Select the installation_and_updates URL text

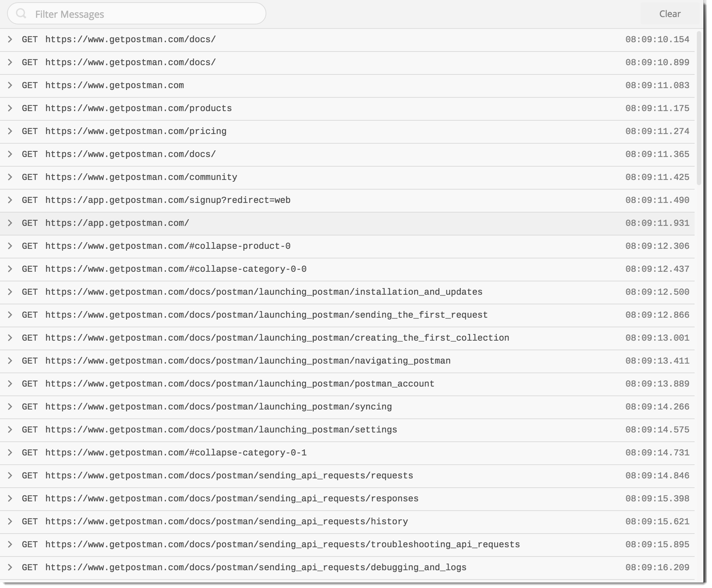(264, 292)
